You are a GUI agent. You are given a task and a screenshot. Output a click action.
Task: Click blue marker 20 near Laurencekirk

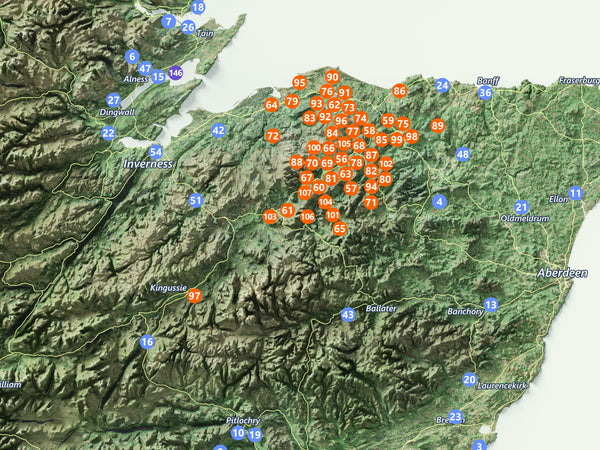(470, 379)
